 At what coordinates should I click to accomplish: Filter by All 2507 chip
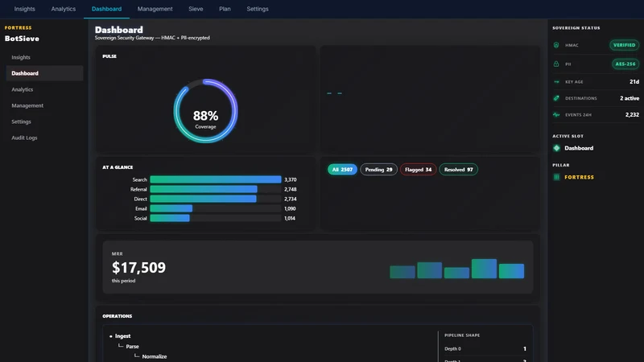click(342, 170)
